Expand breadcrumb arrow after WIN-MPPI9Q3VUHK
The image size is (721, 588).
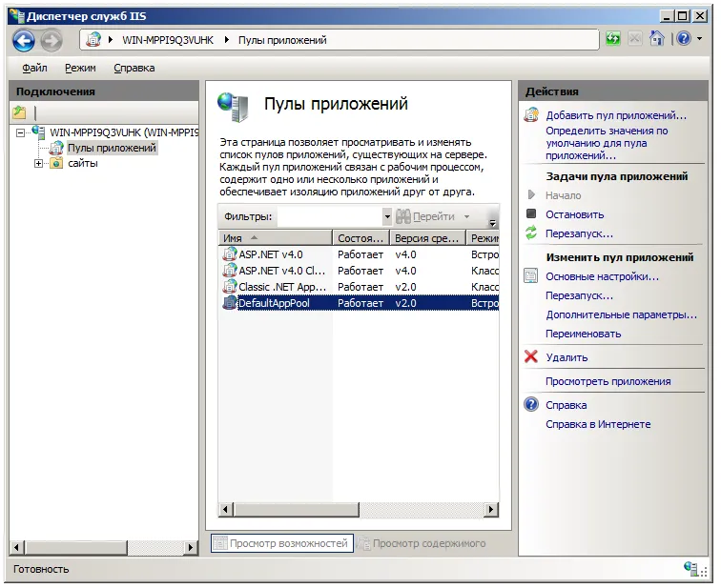click(227, 40)
